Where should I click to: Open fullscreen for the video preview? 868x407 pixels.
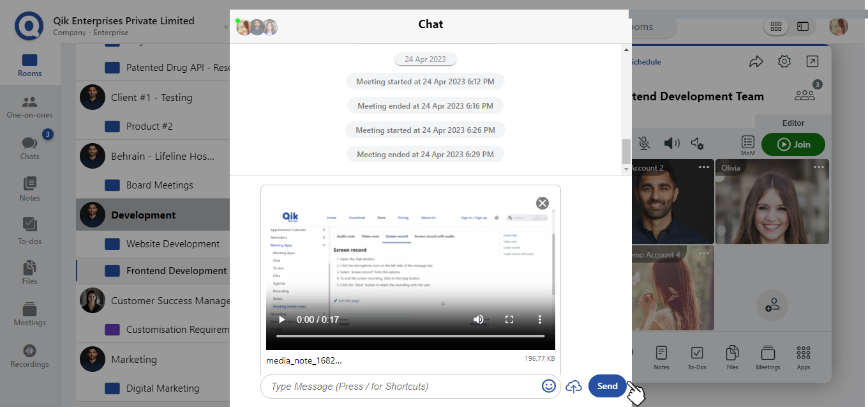coord(509,319)
